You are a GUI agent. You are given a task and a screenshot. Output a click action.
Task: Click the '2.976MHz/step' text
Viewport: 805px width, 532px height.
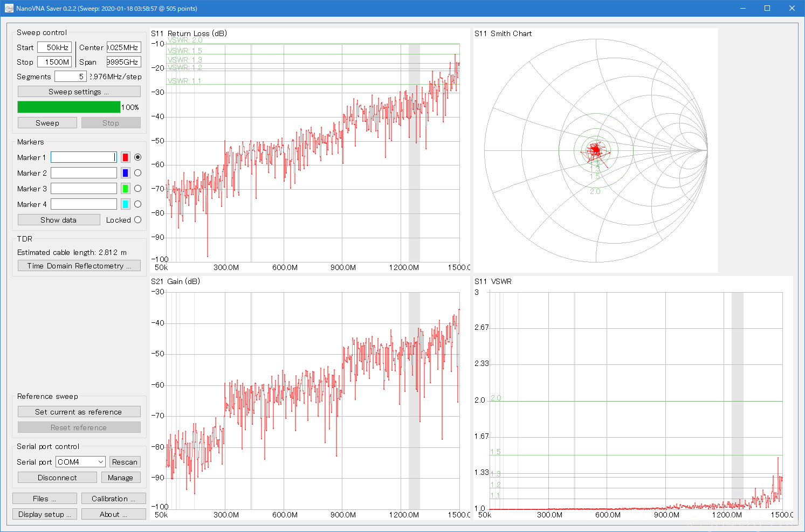point(115,77)
